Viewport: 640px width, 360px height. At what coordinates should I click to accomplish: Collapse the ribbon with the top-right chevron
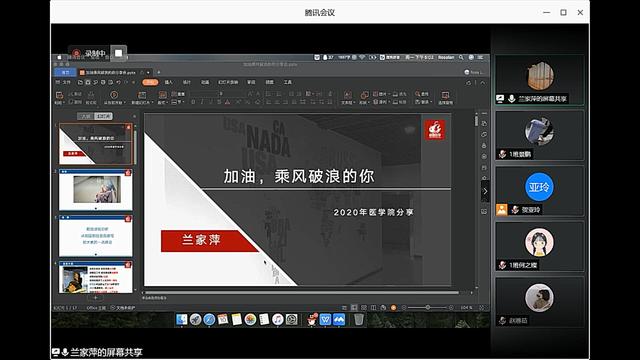pos(483,82)
